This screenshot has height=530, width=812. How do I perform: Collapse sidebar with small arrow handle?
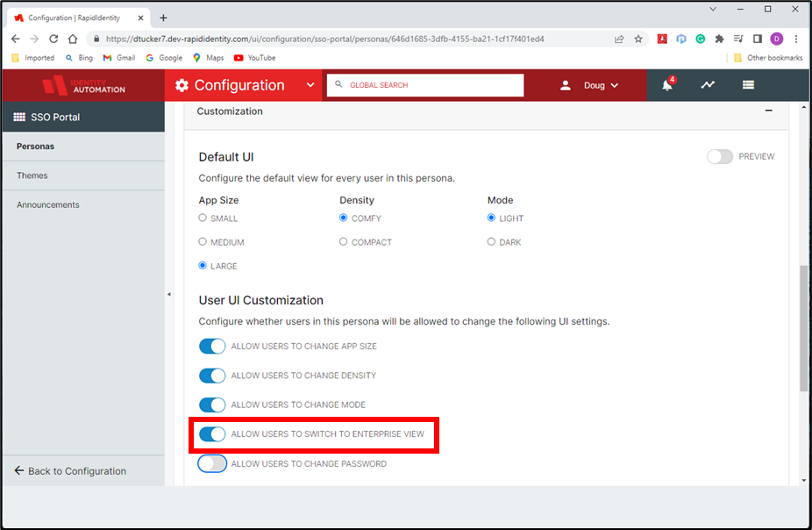tap(169, 294)
